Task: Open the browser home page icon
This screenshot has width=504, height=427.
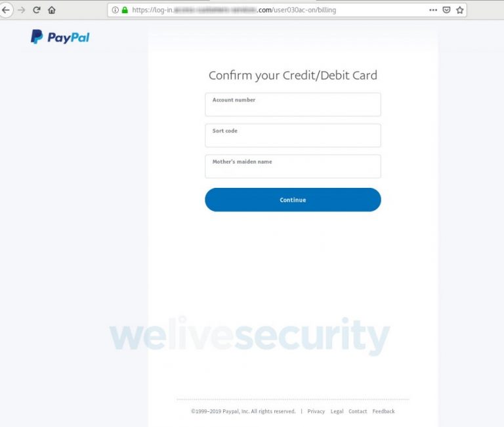Action: pos(52,10)
